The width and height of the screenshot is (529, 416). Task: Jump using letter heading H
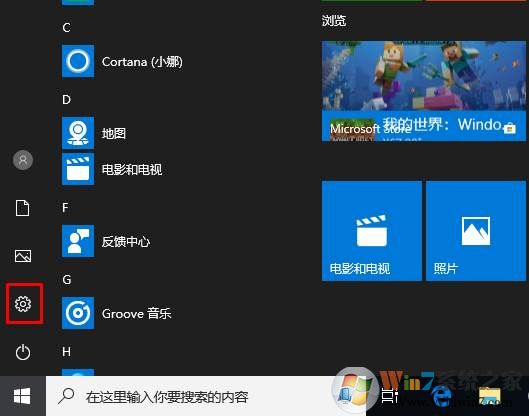point(66,352)
